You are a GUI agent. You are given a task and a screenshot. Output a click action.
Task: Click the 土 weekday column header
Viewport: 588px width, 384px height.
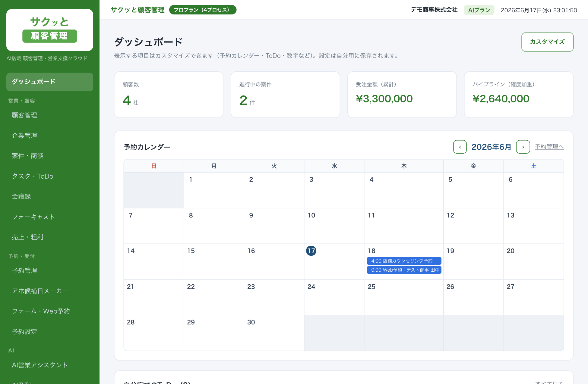point(533,166)
